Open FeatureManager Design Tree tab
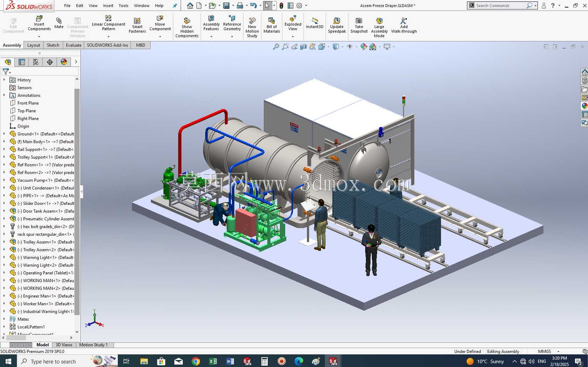This screenshot has height=367, width=588. (x=8, y=62)
